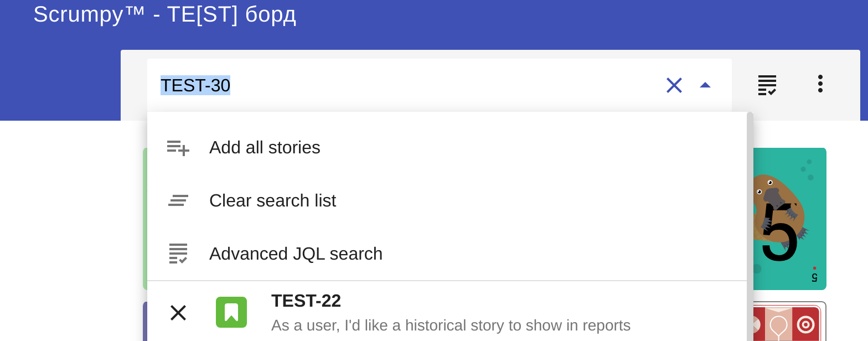Click the Advanced JQL search icon in dropdown
This screenshot has height=341, width=868.
[178, 254]
